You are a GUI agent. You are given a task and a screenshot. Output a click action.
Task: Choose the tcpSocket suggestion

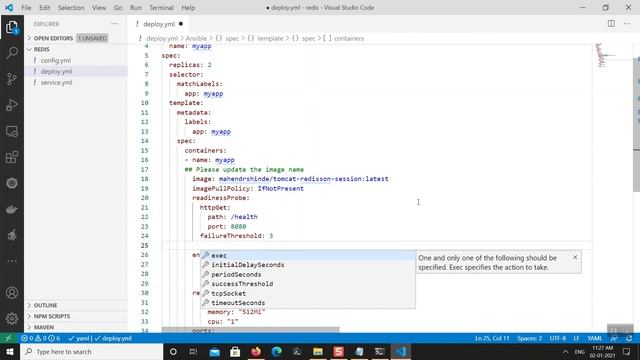308,293
